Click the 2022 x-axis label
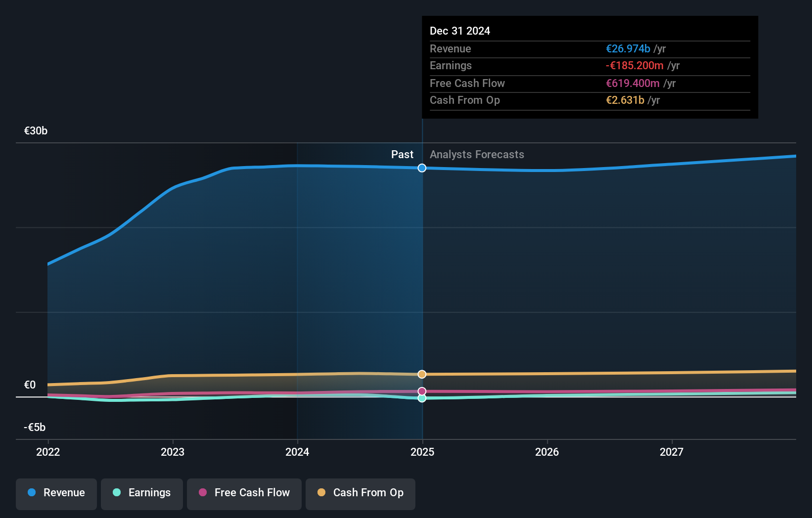This screenshot has width=812, height=518. point(48,452)
